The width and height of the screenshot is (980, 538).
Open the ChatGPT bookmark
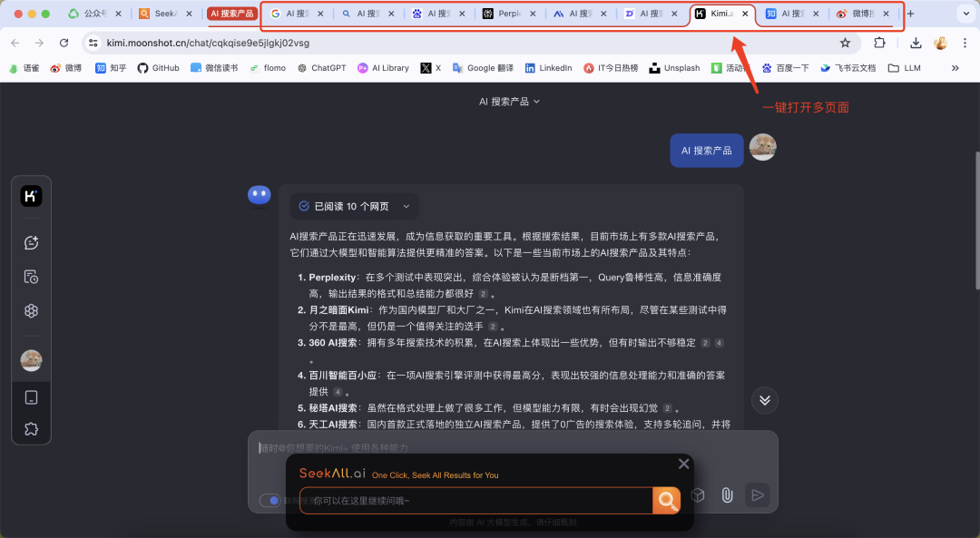322,68
